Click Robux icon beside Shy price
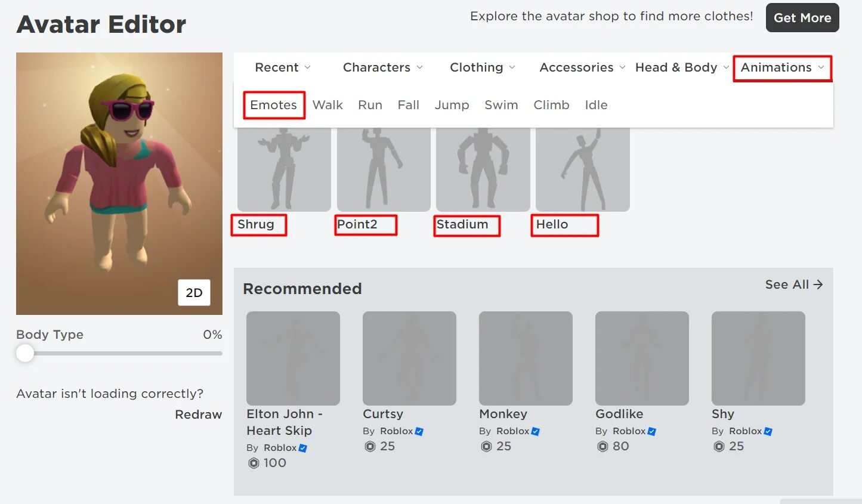 click(719, 446)
